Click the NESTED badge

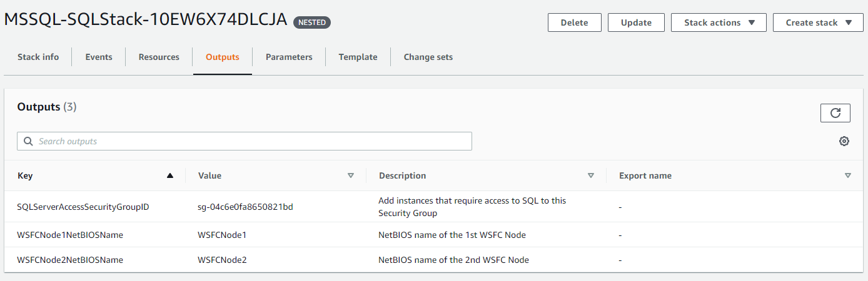(x=312, y=22)
